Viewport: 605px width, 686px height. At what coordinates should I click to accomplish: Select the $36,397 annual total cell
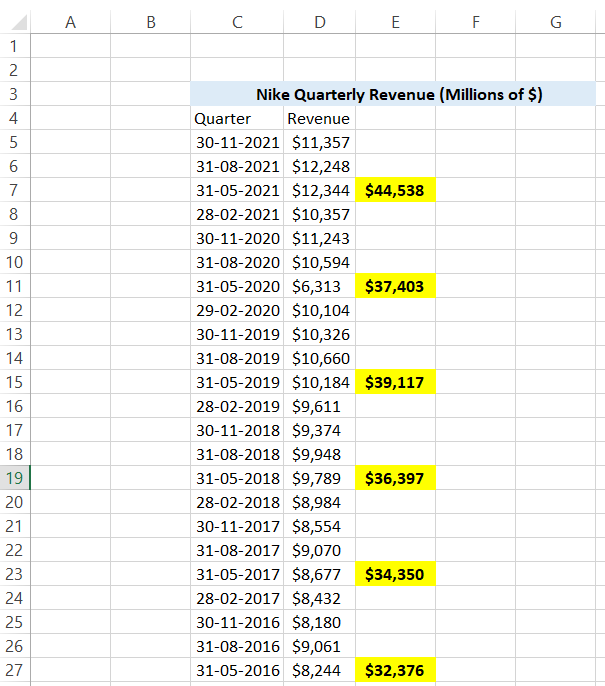pyautogui.click(x=395, y=479)
